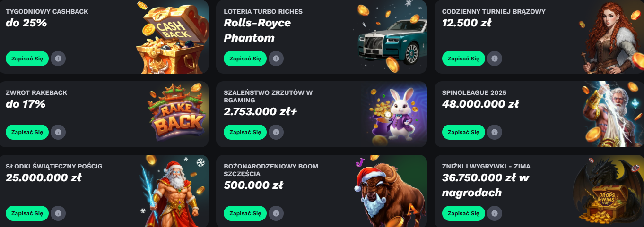The height and width of the screenshot is (227, 644).
Task: Open info for Bożonarodzeniowy Boom Szczęścia
Action: pyautogui.click(x=276, y=213)
